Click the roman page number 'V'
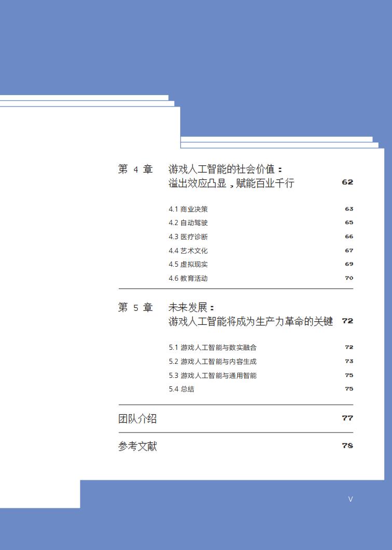 [x=350, y=499]
